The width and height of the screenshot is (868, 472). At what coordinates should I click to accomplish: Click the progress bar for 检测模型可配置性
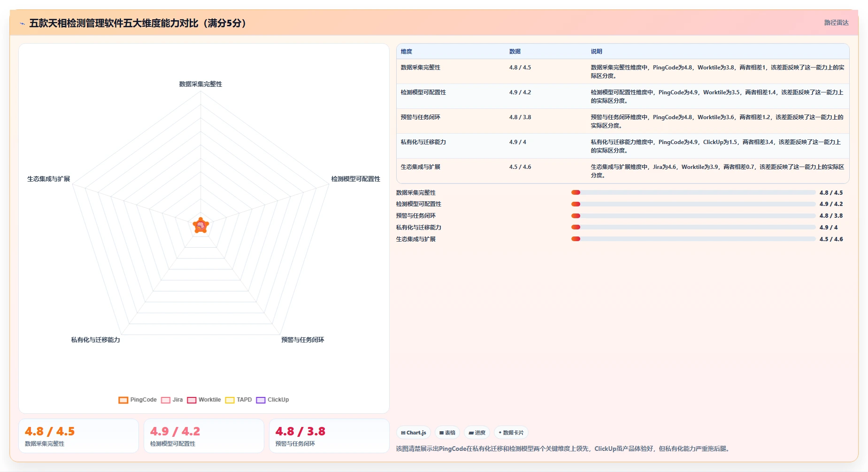pyautogui.click(x=693, y=204)
